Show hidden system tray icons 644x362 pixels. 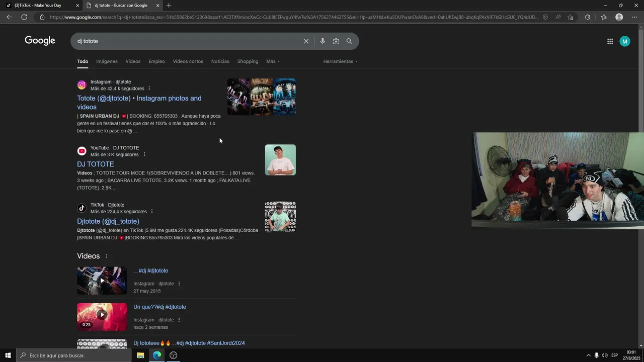588,355
